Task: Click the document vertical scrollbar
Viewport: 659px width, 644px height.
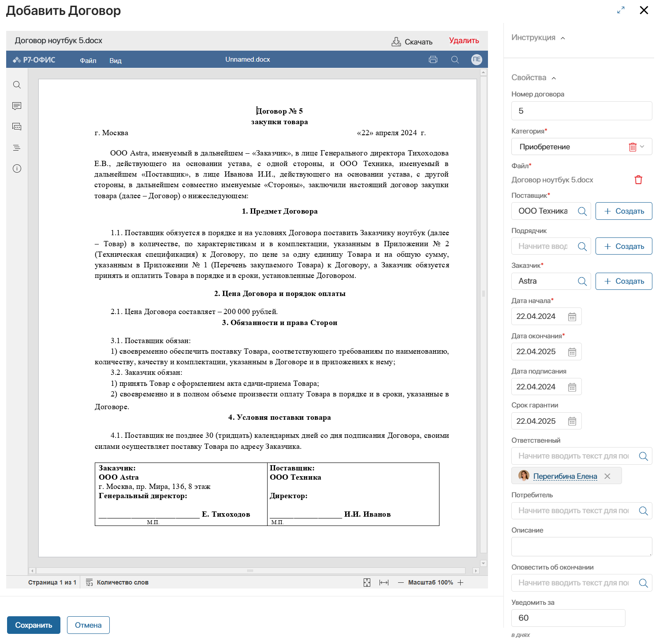Action: [484, 315]
